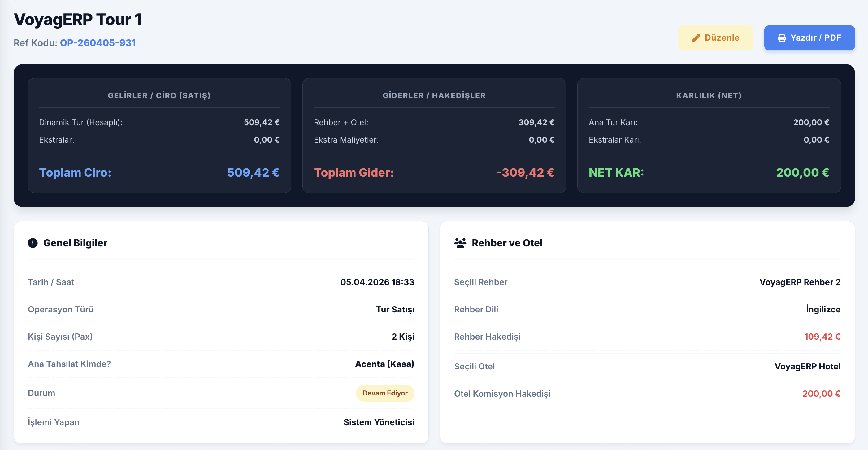Click the Acenta (Kasa) collection value
868x450 pixels.
(384, 364)
